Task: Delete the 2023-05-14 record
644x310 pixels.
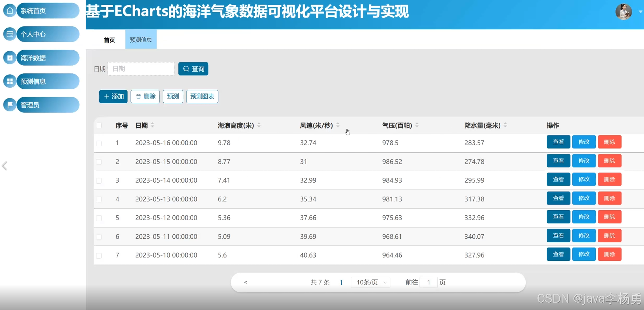Action: click(609, 179)
